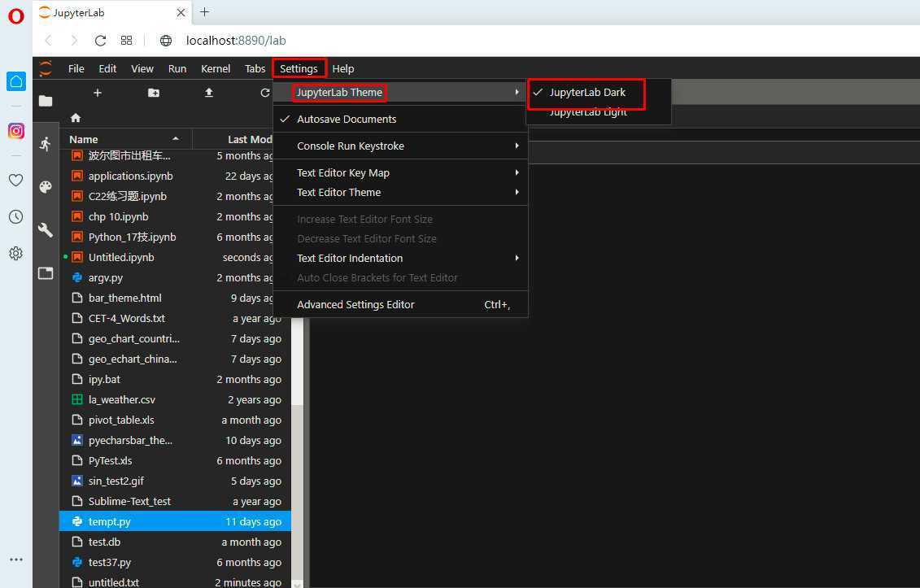Open Opera Speed Dial grid icon

click(x=126, y=41)
